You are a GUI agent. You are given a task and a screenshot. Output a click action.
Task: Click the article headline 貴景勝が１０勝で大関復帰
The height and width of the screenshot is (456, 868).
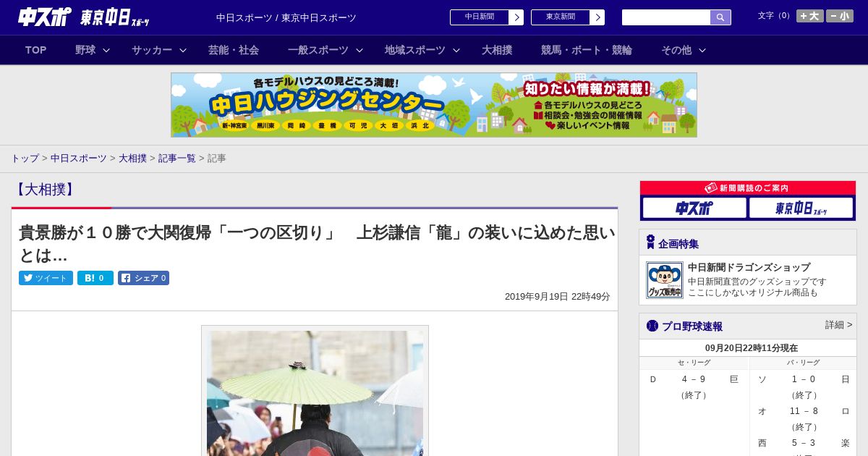pos(317,244)
